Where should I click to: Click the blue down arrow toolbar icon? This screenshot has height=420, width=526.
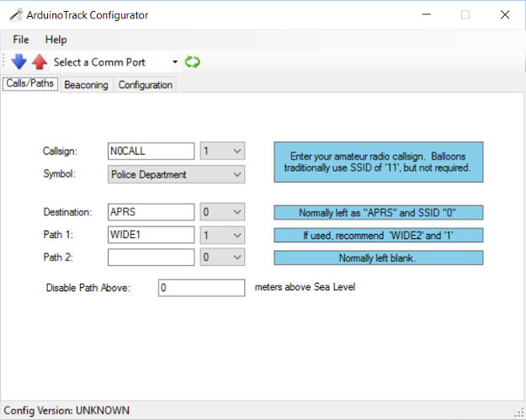19,61
